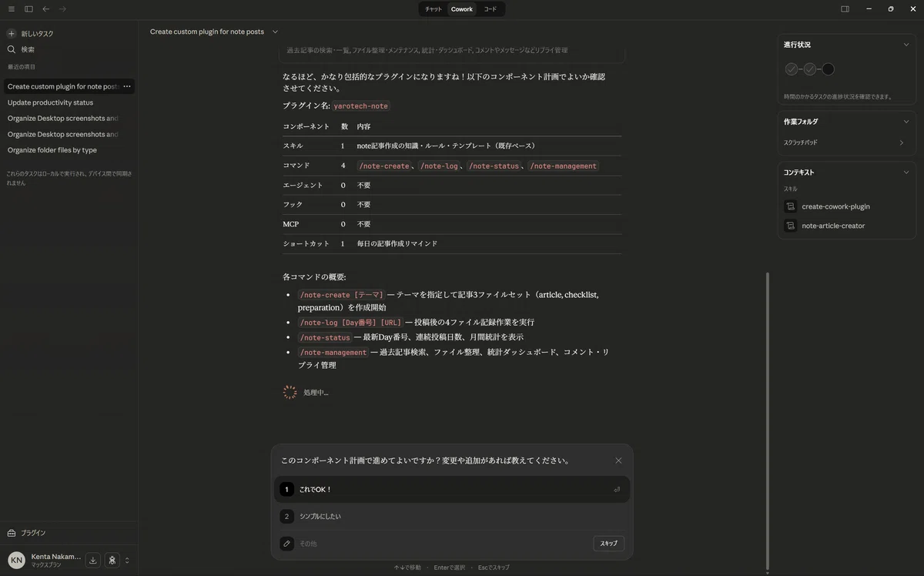
Task: Open Create custom plugin for note posts task
Action: [x=69, y=86]
